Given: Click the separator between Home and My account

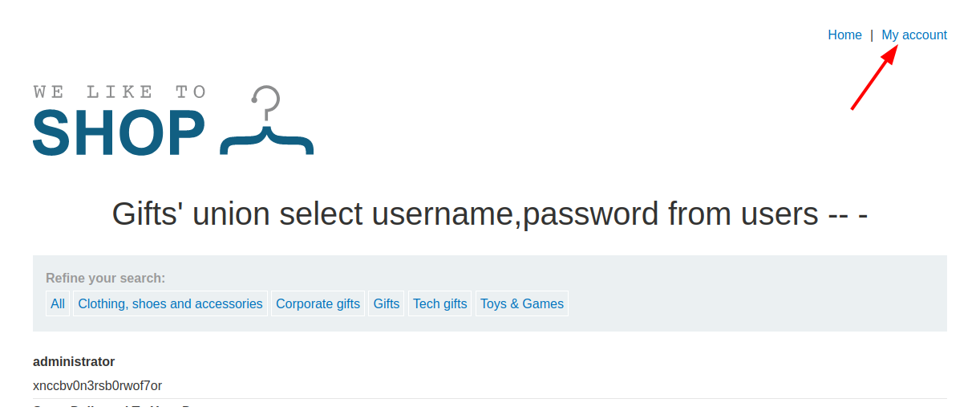Looking at the screenshot, I should point(872,35).
